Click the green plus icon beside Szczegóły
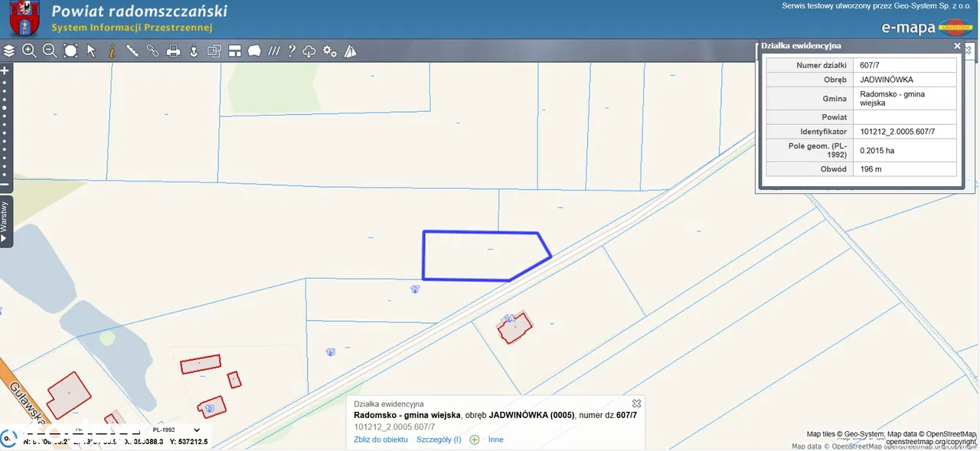 click(x=475, y=440)
